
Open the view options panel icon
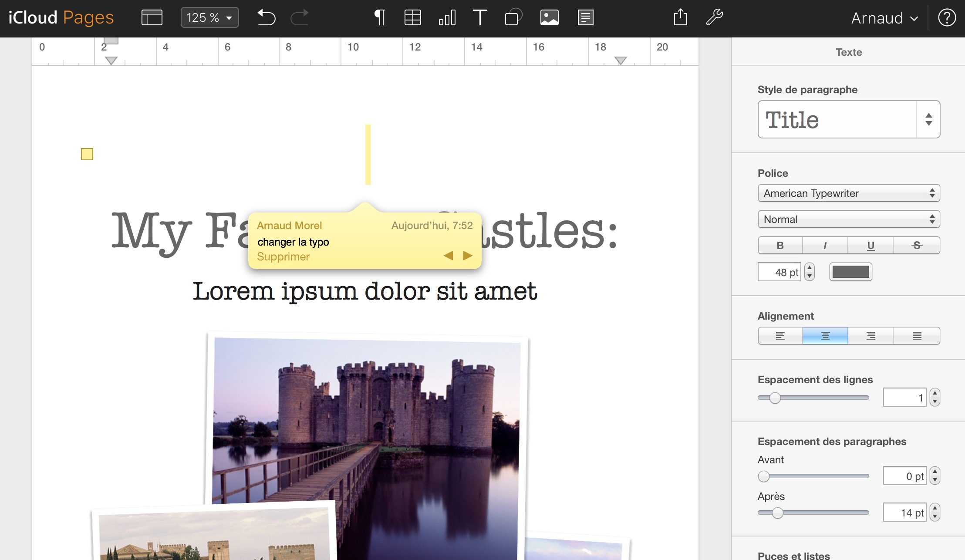tap(152, 18)
